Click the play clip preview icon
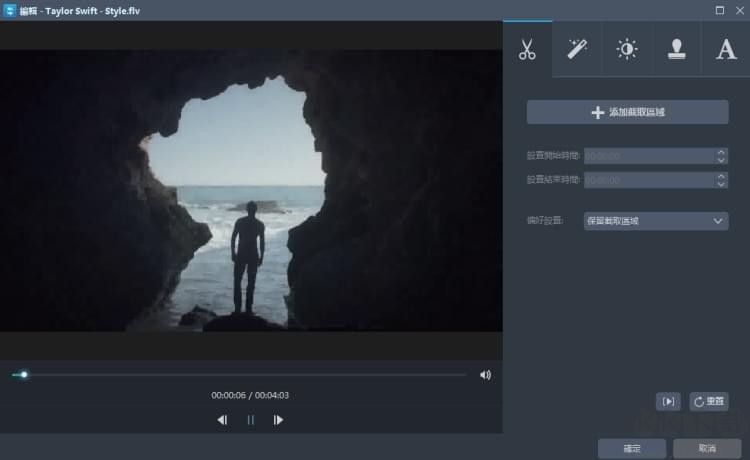Viewport: 750px width, 460px height. [x=668, y=401]
